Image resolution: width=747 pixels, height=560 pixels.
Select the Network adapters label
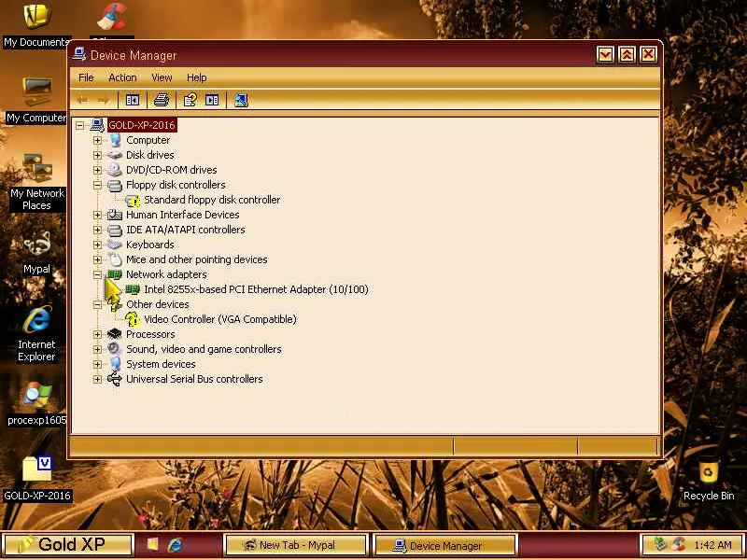pyautogui.click(x=166, y=274)
